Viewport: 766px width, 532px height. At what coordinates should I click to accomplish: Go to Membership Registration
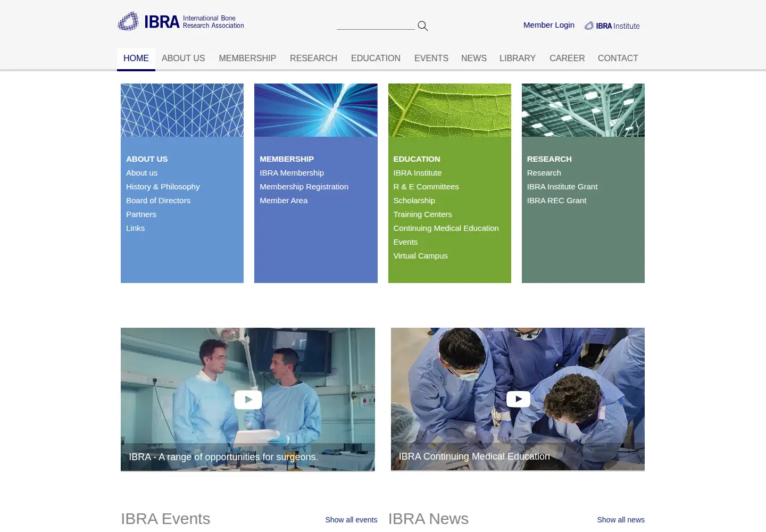click(x=304, y=187)
